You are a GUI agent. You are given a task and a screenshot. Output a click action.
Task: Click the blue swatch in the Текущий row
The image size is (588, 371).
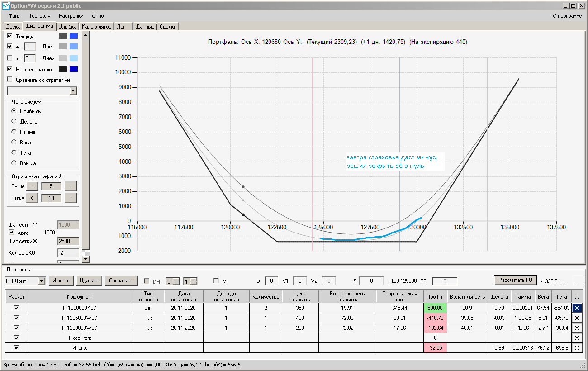[x=74, y=36]
